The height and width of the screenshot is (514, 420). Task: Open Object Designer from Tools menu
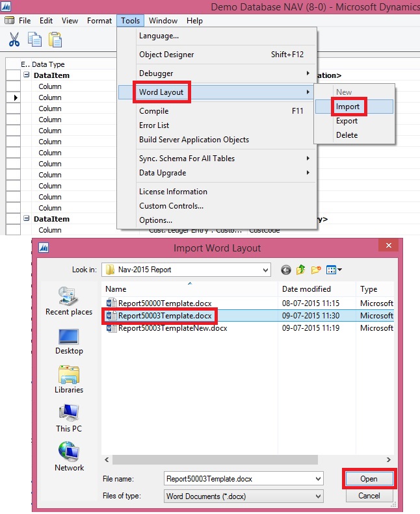point(166,55)
